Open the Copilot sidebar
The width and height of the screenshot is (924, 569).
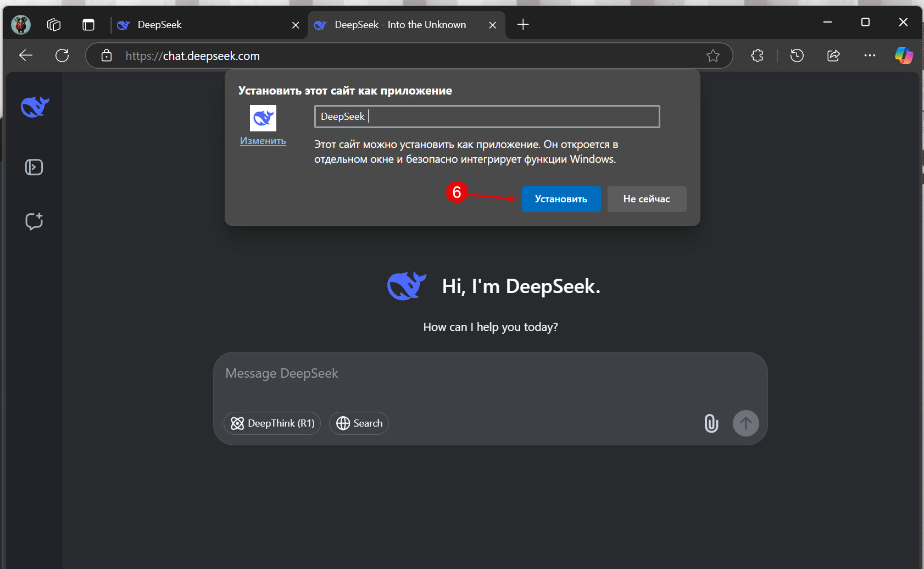pyautogui.click(x=904, y=56)
